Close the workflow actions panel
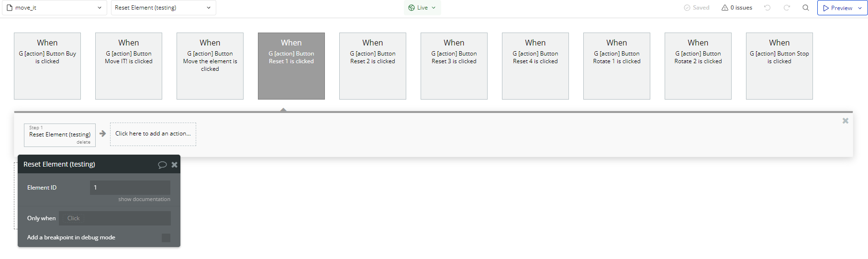The width and height of the screenshot is (868, 259). pos(846,121)
